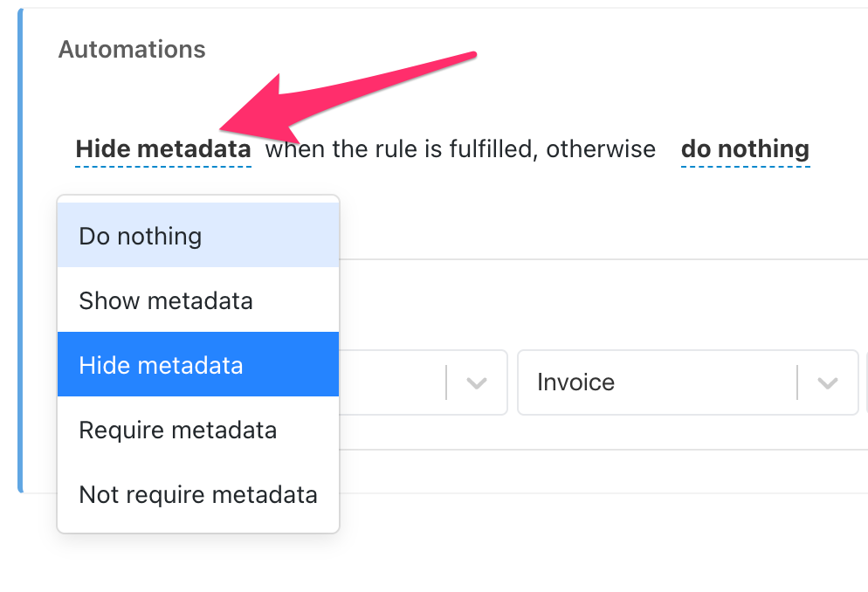Choose Not require metadata option
The width and height of the screenshot is (868, 592).
point(198,494)
